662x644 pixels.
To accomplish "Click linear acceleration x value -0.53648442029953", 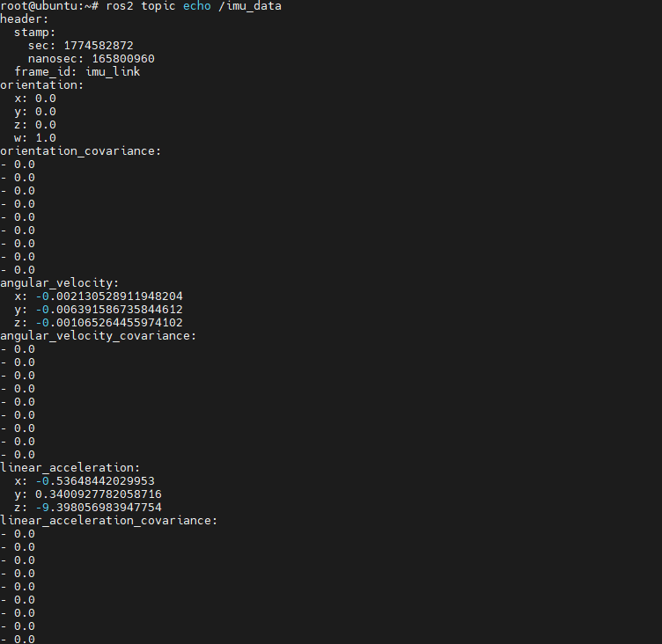I will tap(95, 481).
